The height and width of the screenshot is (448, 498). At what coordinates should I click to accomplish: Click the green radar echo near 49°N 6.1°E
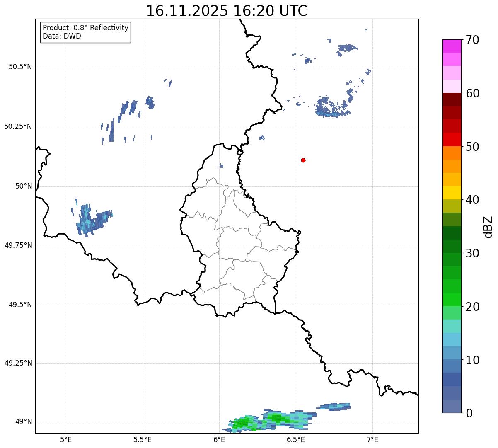pos(244,423)
